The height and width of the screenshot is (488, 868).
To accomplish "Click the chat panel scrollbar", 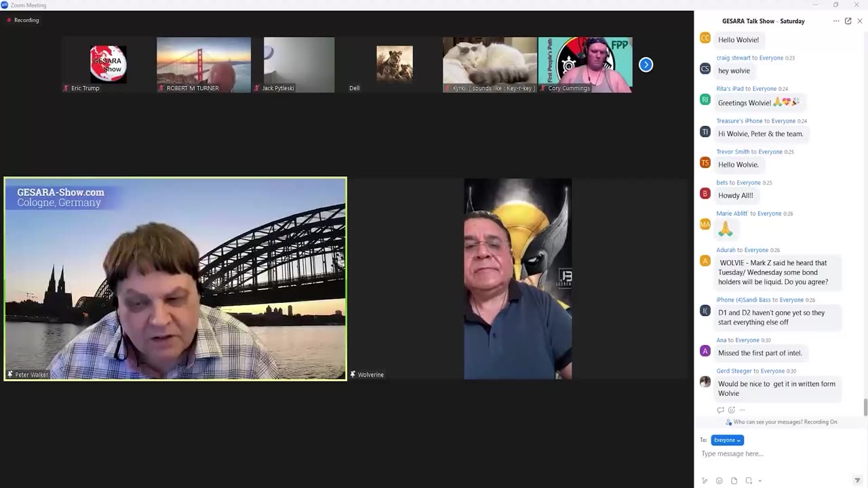I will point(865,408).
